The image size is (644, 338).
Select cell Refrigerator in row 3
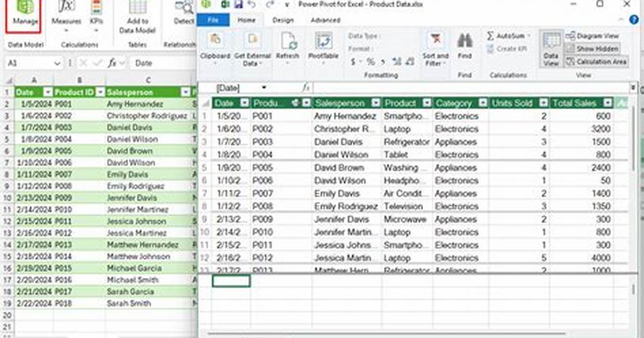pyautogui.click(x=406, y=142)
